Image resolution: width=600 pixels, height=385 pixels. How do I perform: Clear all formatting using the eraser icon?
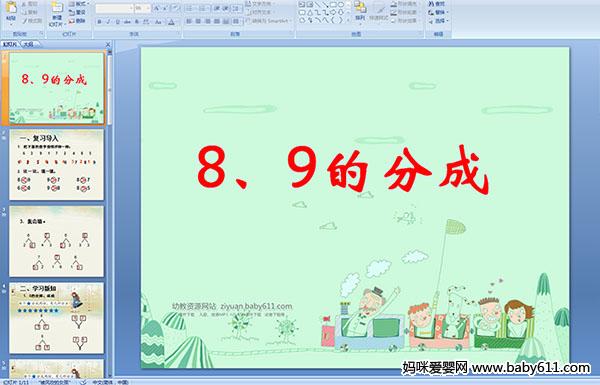click(x=175, y=8)
